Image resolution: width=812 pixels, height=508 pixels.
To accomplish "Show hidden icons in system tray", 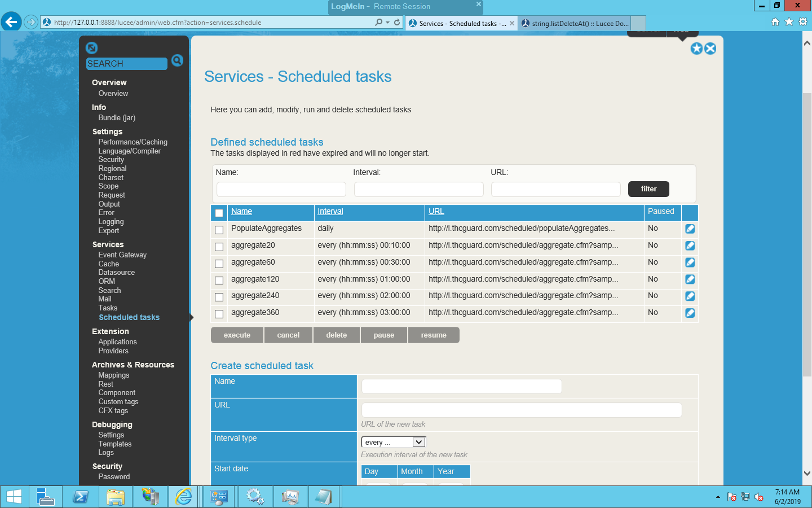I will click(718, 497).
